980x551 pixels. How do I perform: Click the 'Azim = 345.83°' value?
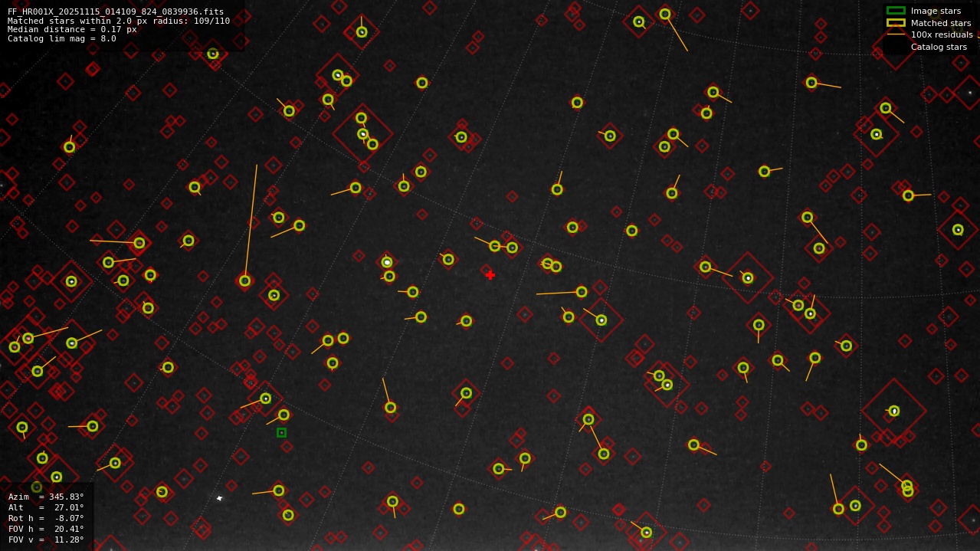(46, 497)
